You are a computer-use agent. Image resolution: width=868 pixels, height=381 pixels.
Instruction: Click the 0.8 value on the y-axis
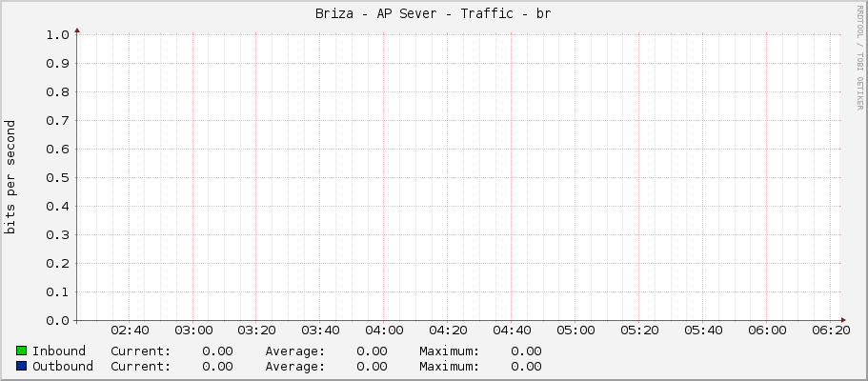click(57, 92)
